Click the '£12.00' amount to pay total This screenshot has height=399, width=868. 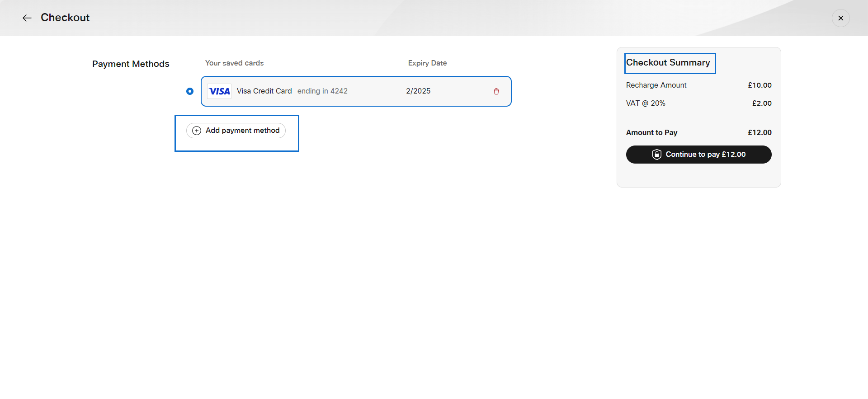(760, 132)
